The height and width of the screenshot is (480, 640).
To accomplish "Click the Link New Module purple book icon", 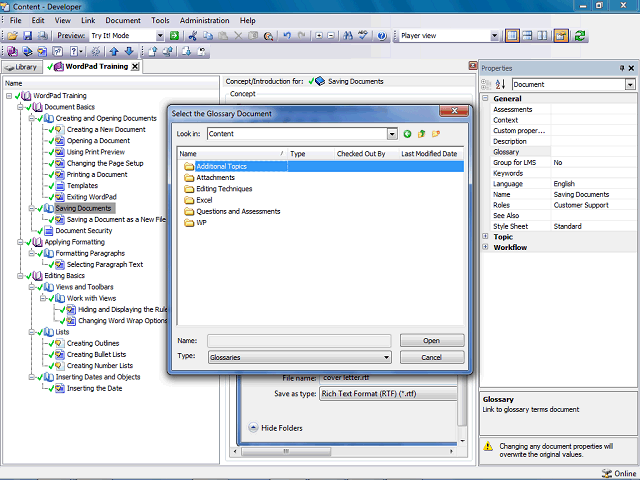I will point(12,51).
